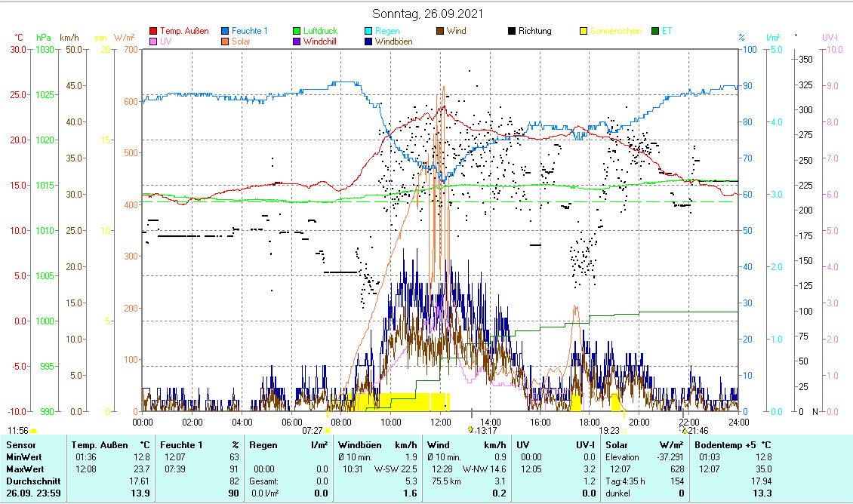Click the 07:27 sunrise time marker
This screenshot has height=504, width=853.
tap(313, 431)
